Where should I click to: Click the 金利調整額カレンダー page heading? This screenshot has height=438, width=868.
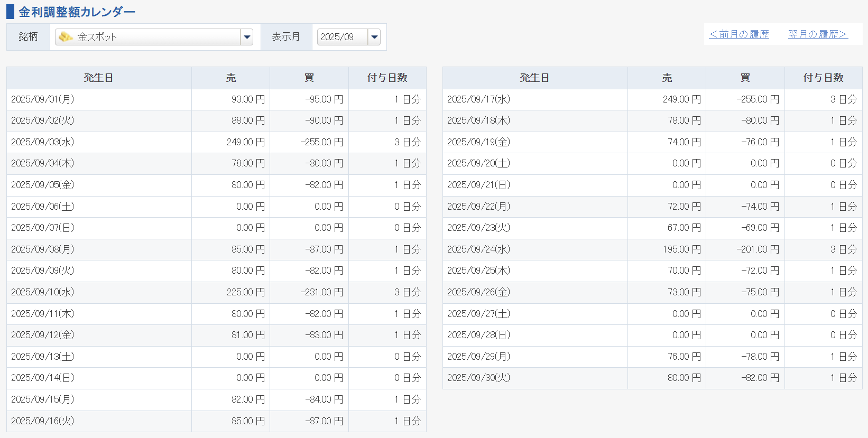pyautogui.click(x=77, y=12)
